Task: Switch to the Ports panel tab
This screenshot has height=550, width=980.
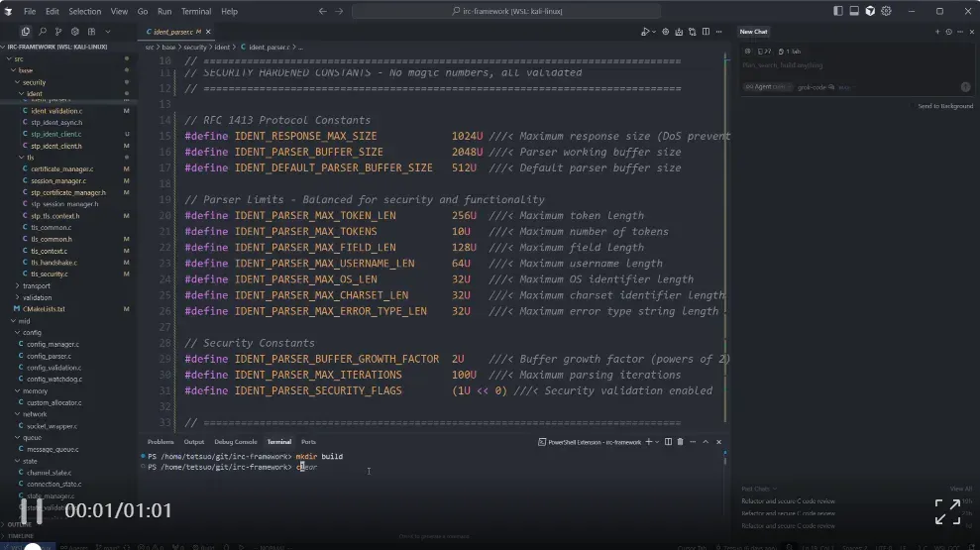Action: (x=309, y=442)
